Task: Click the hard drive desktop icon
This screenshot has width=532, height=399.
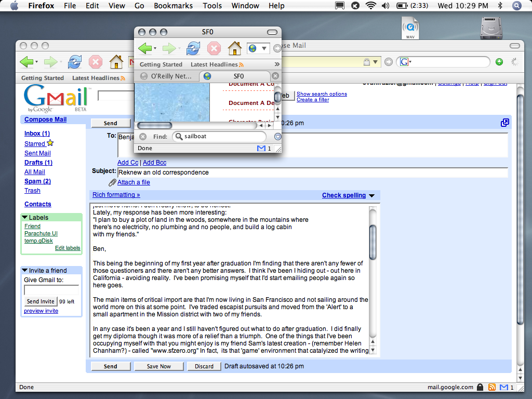Action: coord(491,28)
